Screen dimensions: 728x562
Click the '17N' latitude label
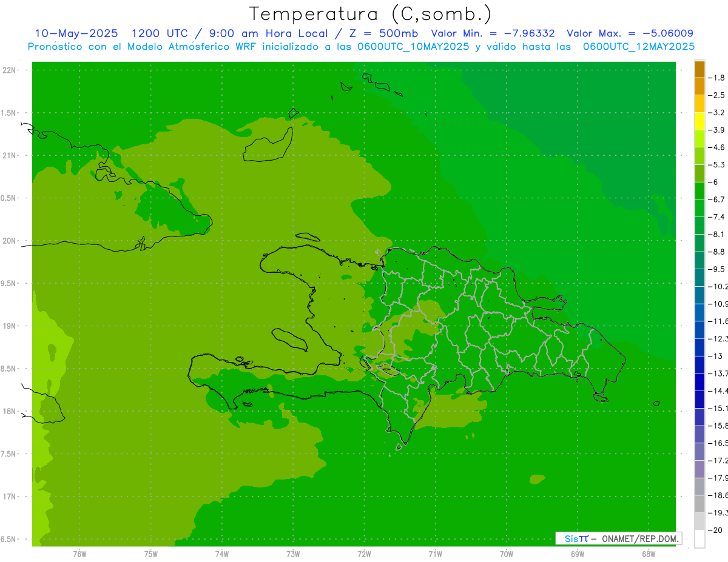(x=8, y=497)
